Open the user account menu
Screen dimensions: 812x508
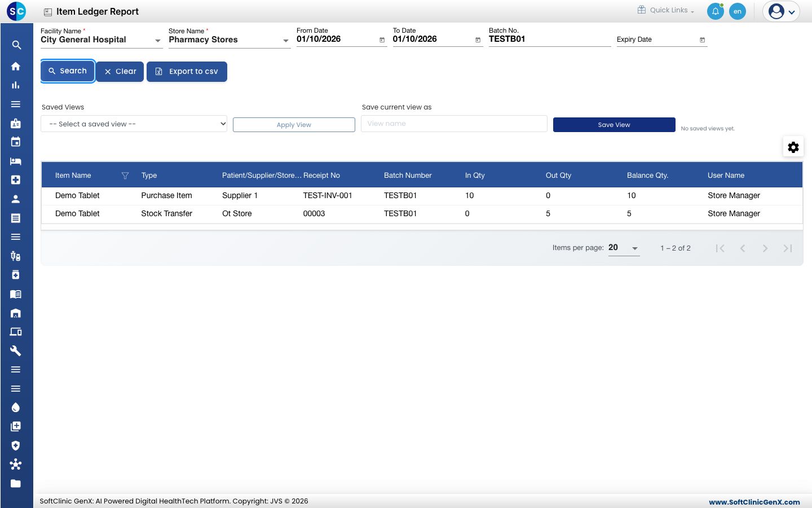pyautogui.click(x=782, y=11)
